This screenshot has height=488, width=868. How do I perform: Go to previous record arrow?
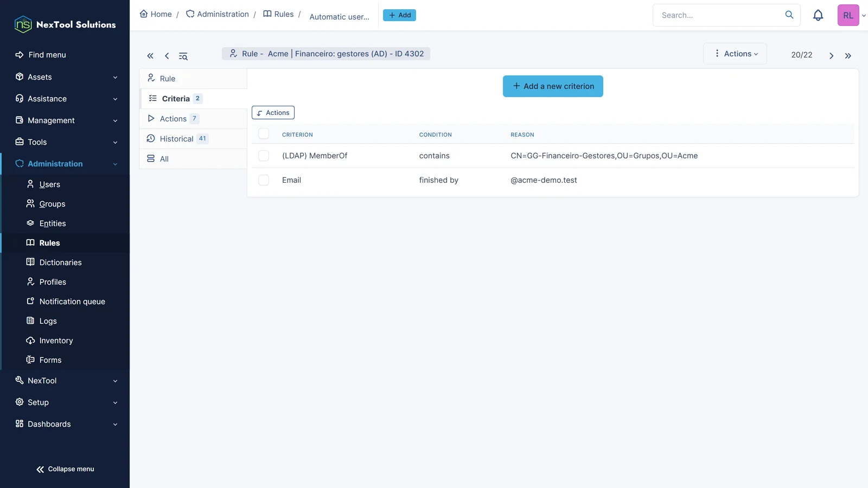pos(167,56)
